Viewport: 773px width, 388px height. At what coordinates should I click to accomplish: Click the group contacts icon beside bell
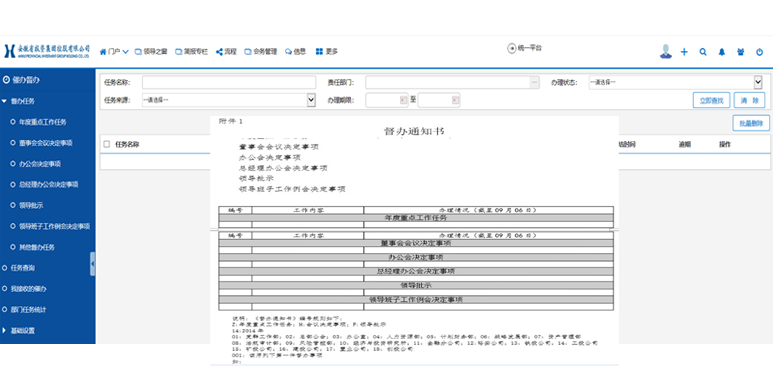click(740, 52)
